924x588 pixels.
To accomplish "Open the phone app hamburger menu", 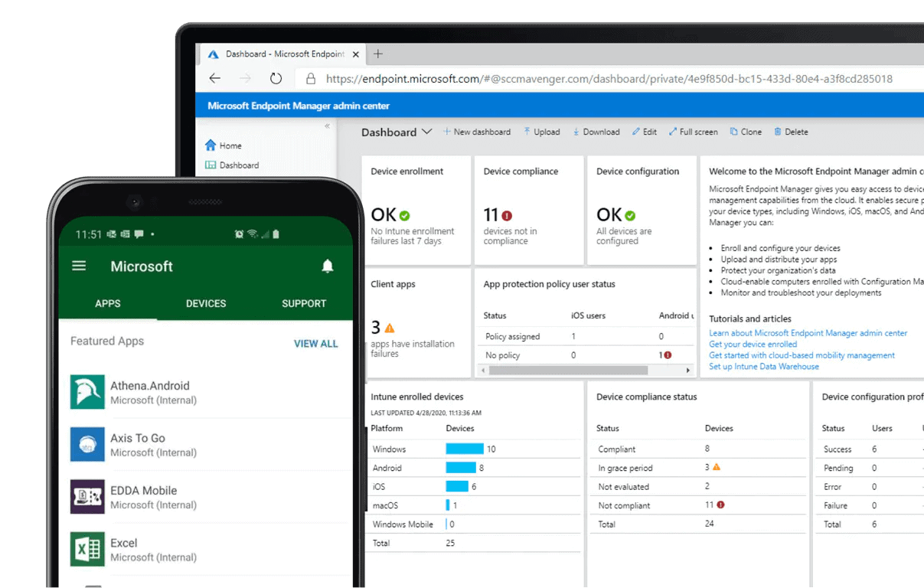I will (79, 266).
